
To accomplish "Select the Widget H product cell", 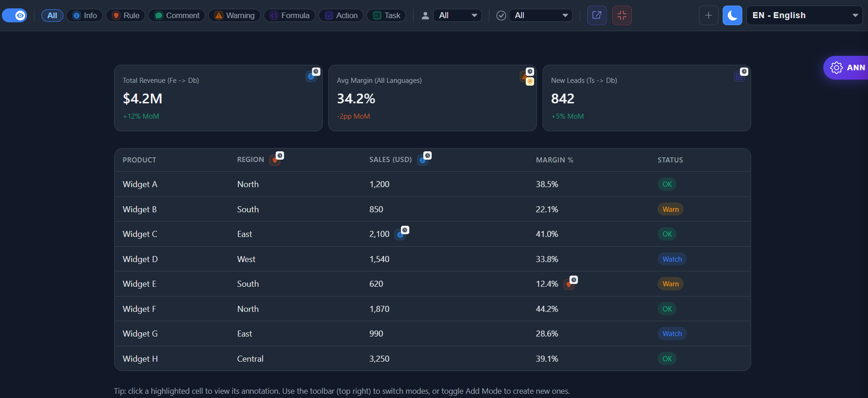I will (x=140, y=359).
